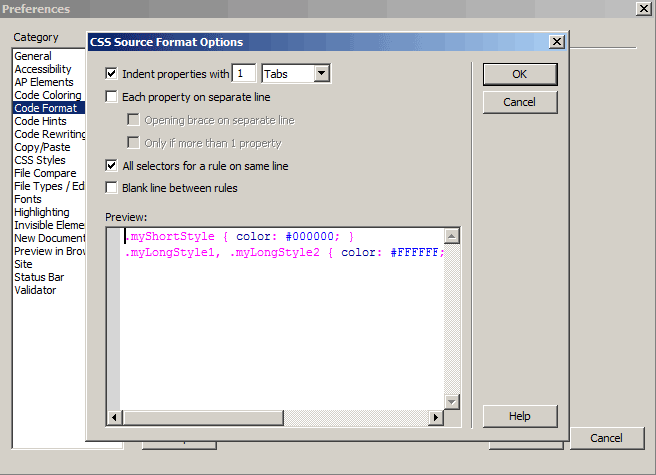Enable Blank line between rules
The width and height of the screenshot is (656, 475).
tap(112, 188)
